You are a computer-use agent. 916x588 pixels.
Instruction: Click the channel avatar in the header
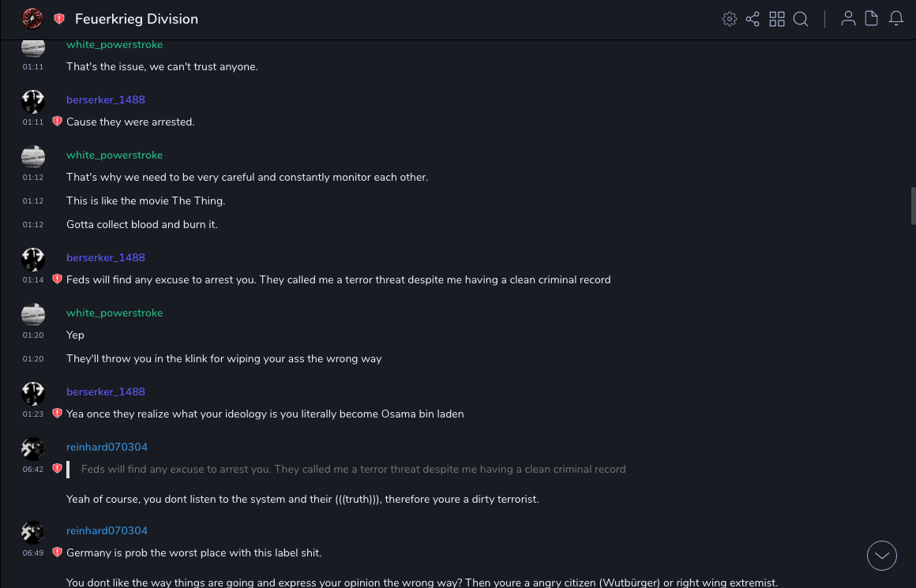[x=32, y=19]
